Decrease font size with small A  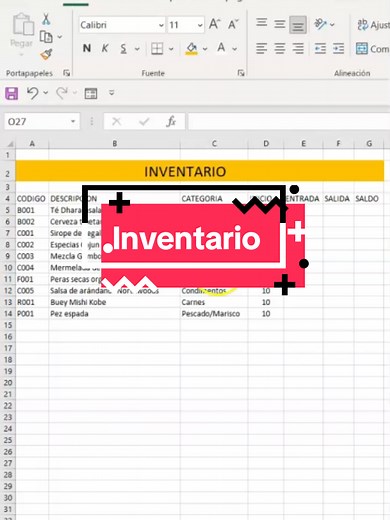(x=233, y=25)
